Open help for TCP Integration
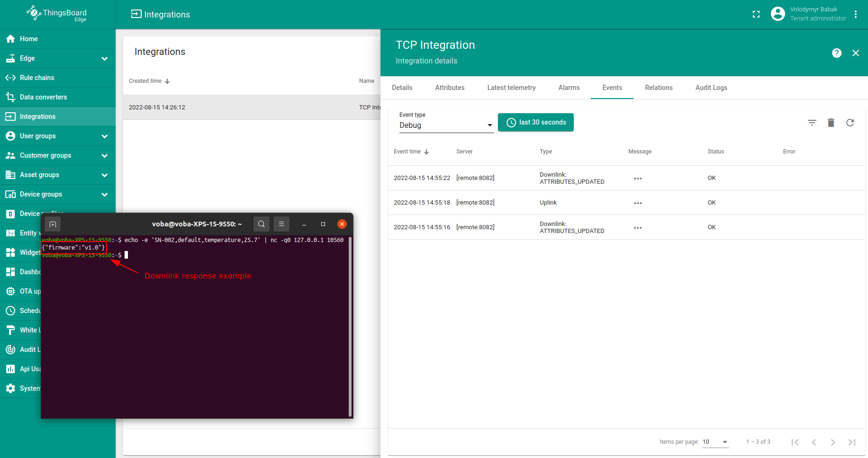868x458 pixels. (x=837, y=53)
